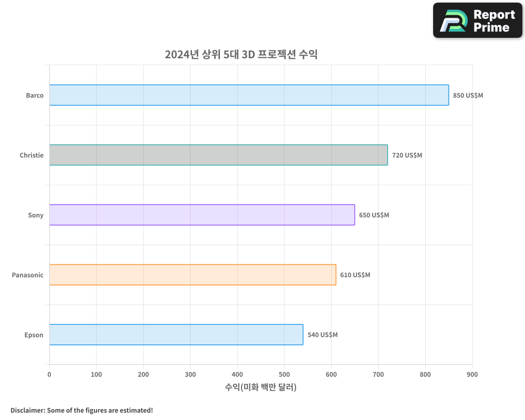Click the x-axis title 수익(미화 백만 달러)

(260, 387)
